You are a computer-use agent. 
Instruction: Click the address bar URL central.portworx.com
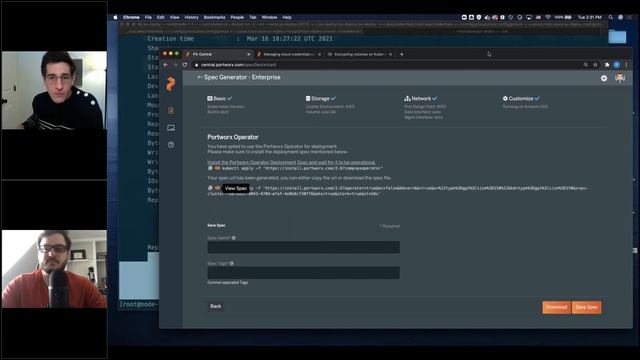tap(238, 64)
